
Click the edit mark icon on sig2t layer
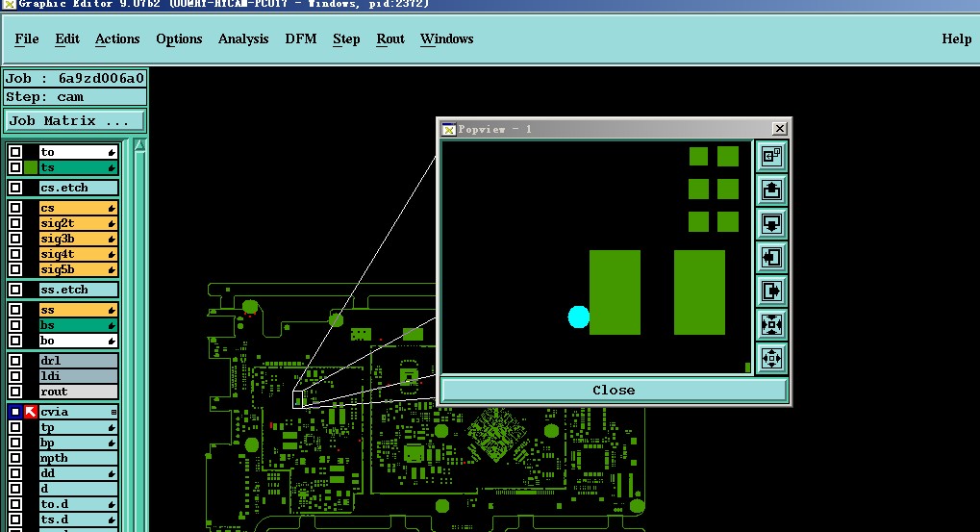[x=112, y=223]
